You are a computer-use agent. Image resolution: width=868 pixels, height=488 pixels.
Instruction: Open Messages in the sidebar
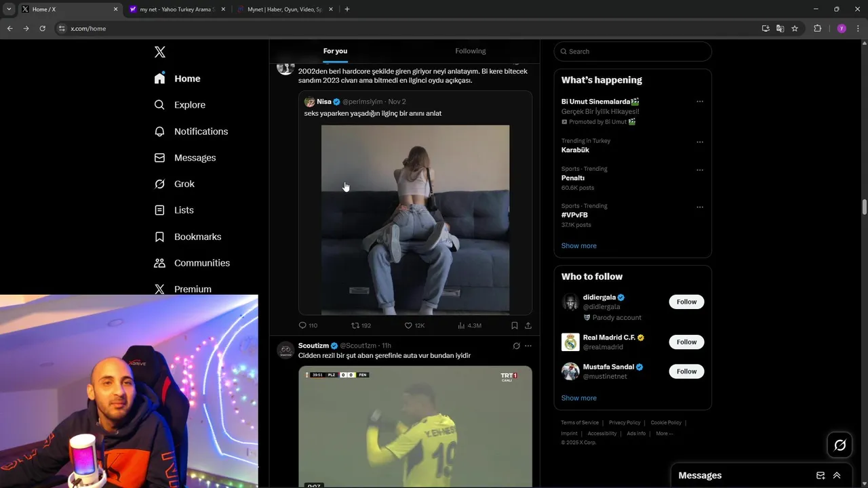click(x=185, y=157)
